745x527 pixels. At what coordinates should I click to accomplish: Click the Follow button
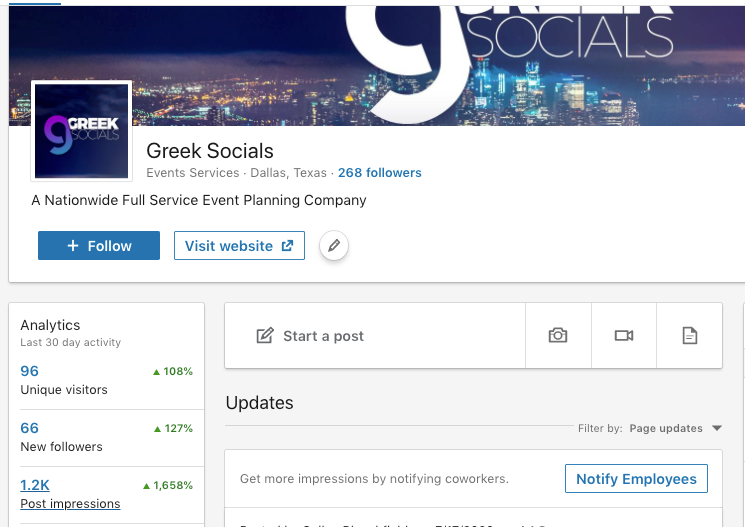tap(99, 246)
